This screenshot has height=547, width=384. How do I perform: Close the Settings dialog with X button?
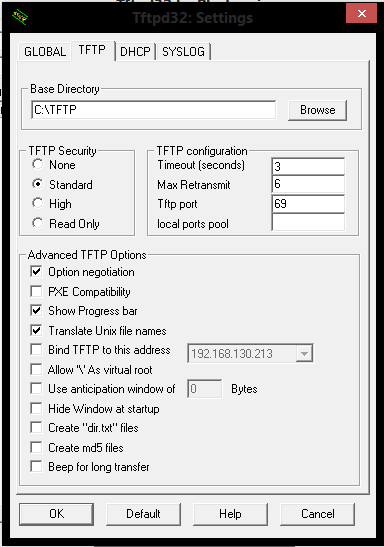coord(361,14)
